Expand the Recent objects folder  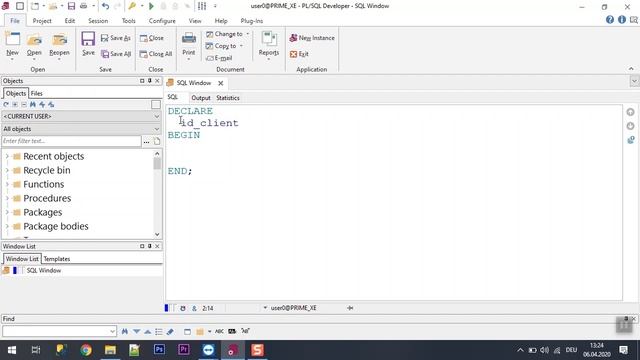pos(7,156)
